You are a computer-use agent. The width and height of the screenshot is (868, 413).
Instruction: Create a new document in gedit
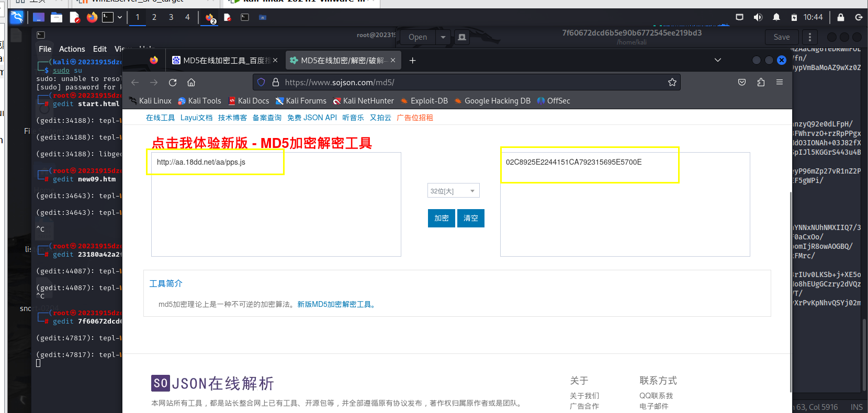point(461,37)
